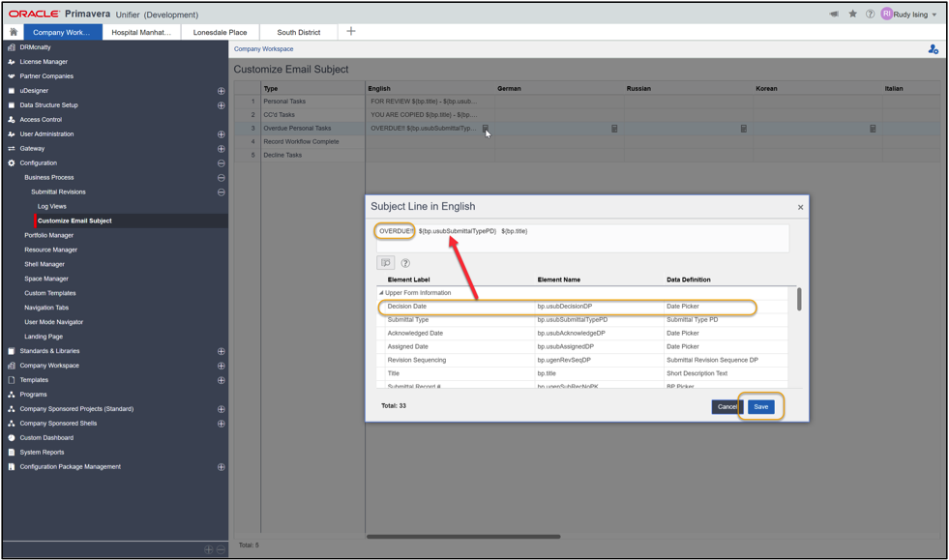949x560 pixels.
Task: Cancel the Subject Line dialog
Action: click(x=727, y=407)
